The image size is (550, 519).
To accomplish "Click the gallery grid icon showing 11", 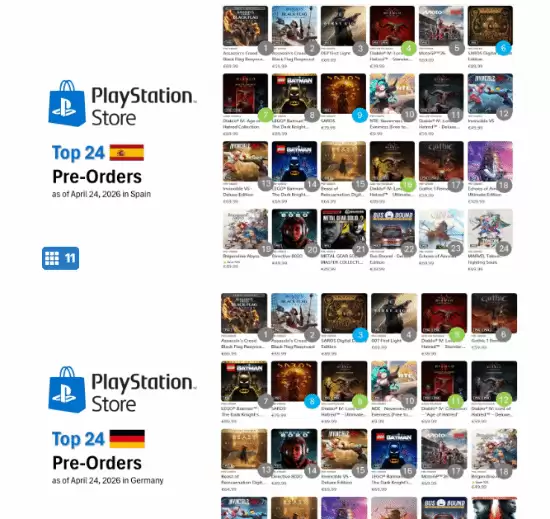I will tap(60, 258).
